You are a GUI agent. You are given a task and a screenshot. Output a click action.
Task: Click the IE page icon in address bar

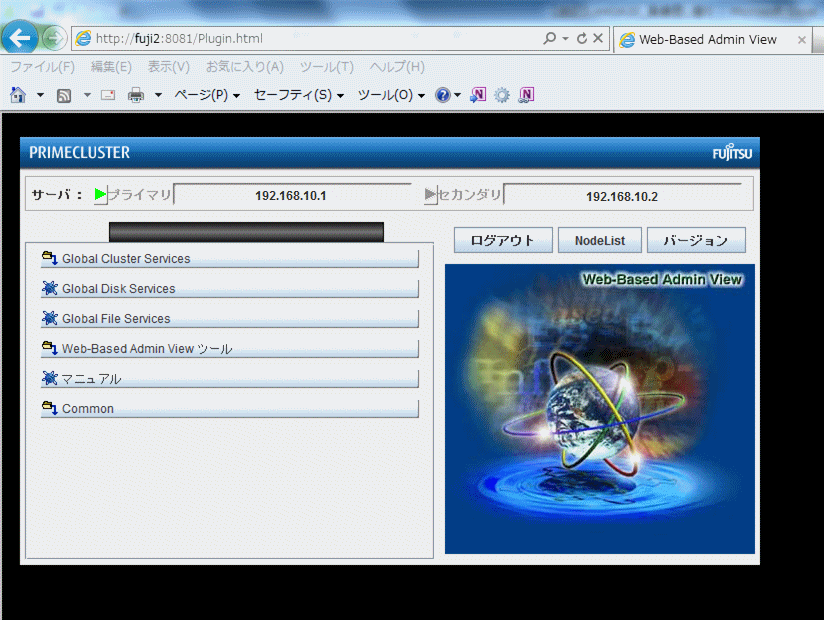coord(83,38)
